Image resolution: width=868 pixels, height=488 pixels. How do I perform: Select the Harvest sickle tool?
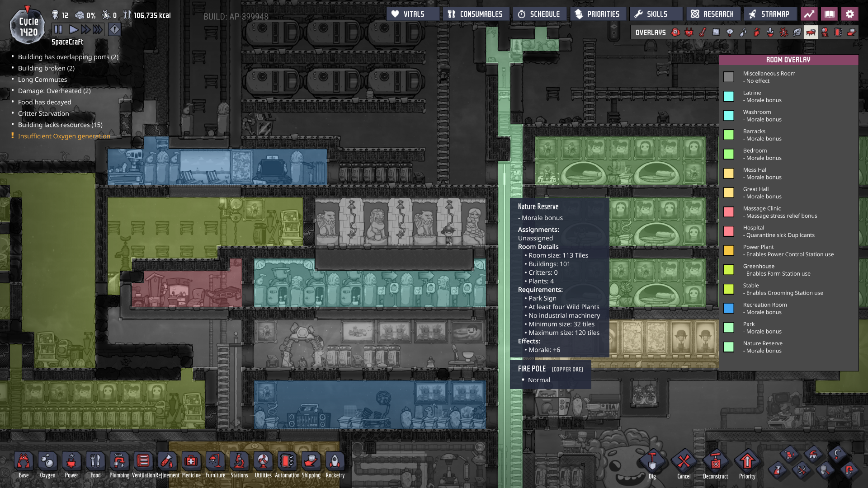[x=837, y=454]
